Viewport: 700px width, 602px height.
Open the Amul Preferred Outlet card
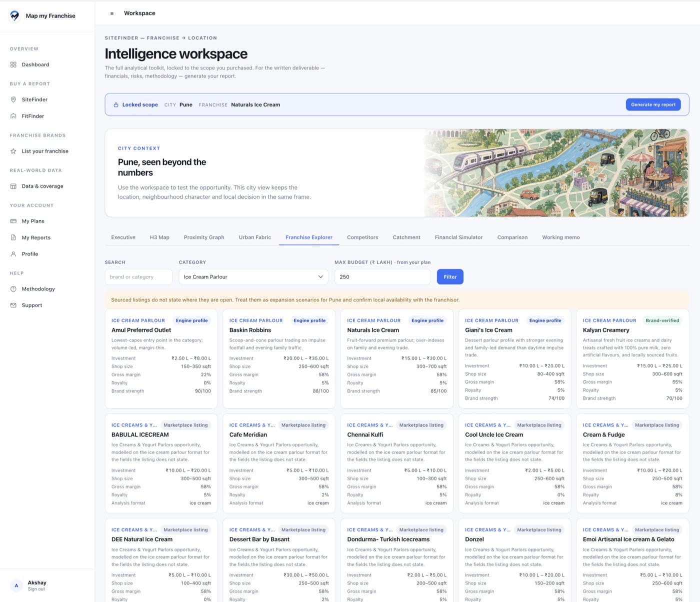click(x=161, y=359)
